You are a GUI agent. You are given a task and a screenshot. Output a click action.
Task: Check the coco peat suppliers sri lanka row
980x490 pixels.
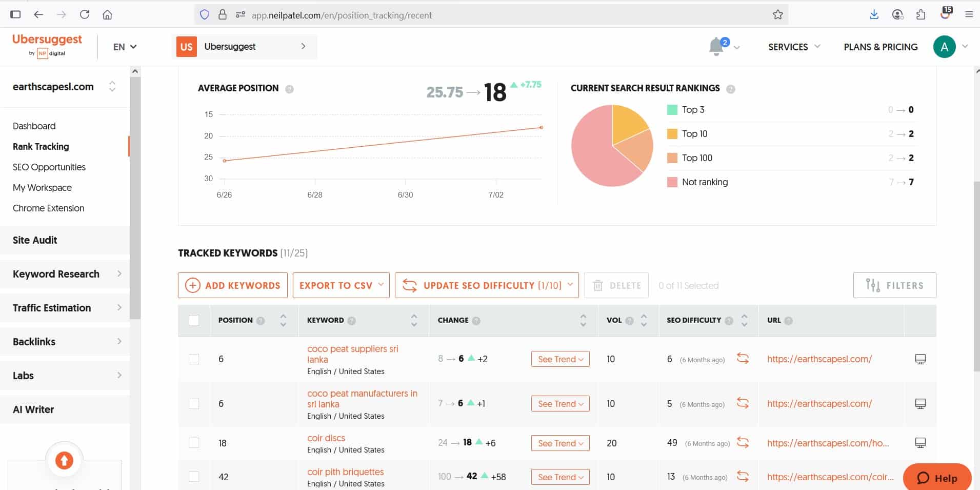(x=194, y=359)
